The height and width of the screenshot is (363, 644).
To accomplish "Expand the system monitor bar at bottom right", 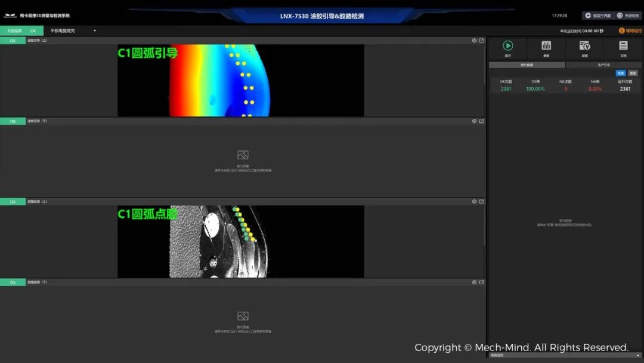I will 638,355.
